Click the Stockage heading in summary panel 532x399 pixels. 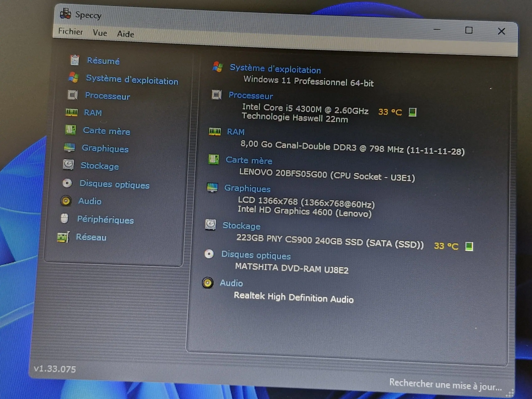click(x=241, y=226)
